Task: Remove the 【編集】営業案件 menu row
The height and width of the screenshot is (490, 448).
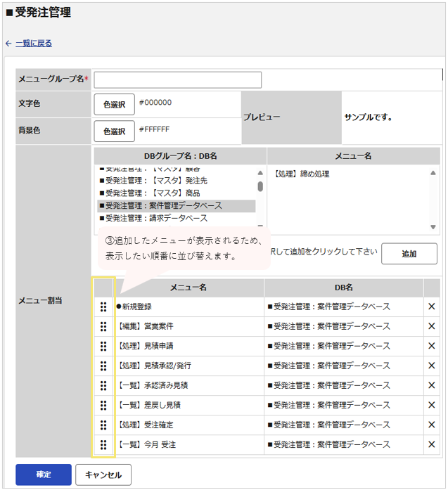Action: pos(431,326)
